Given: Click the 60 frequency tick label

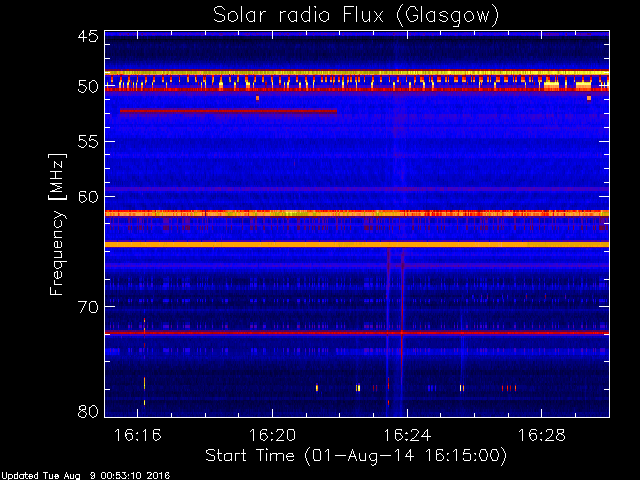Looking at the screenshot, I should tap(88, 196).
